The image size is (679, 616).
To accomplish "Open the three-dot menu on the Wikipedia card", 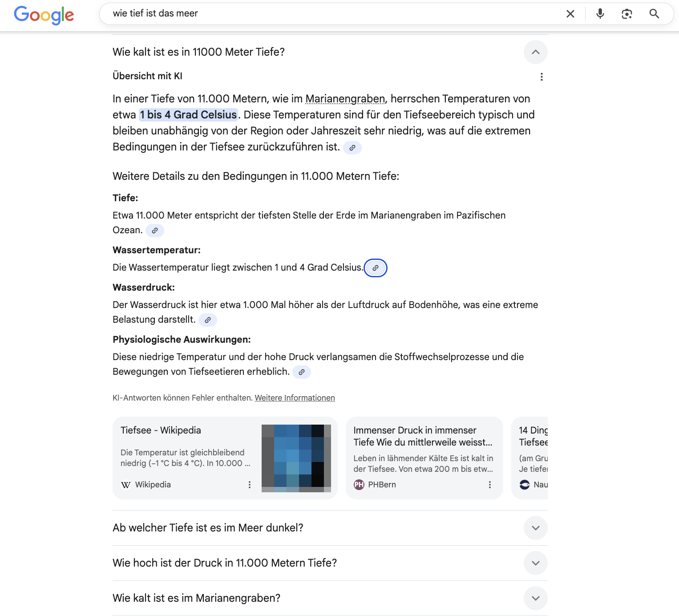I will [x=249, y=485].
